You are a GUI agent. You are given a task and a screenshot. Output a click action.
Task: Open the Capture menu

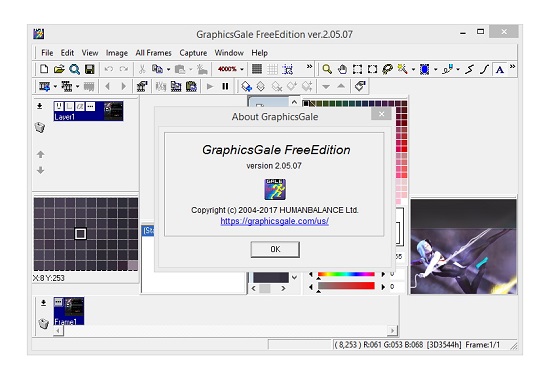[193, 53]
